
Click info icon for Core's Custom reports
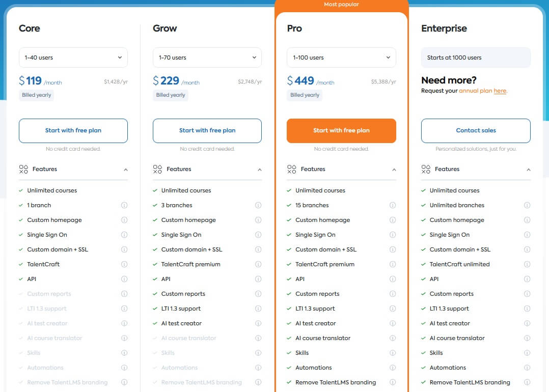point(124,294)
